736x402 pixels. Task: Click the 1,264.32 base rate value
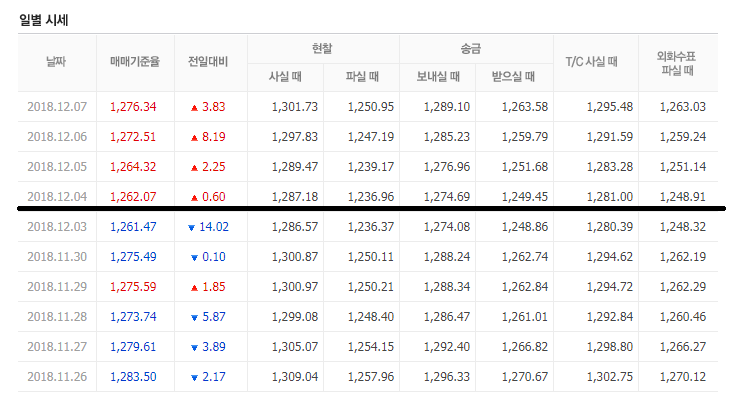coord(133,167)
